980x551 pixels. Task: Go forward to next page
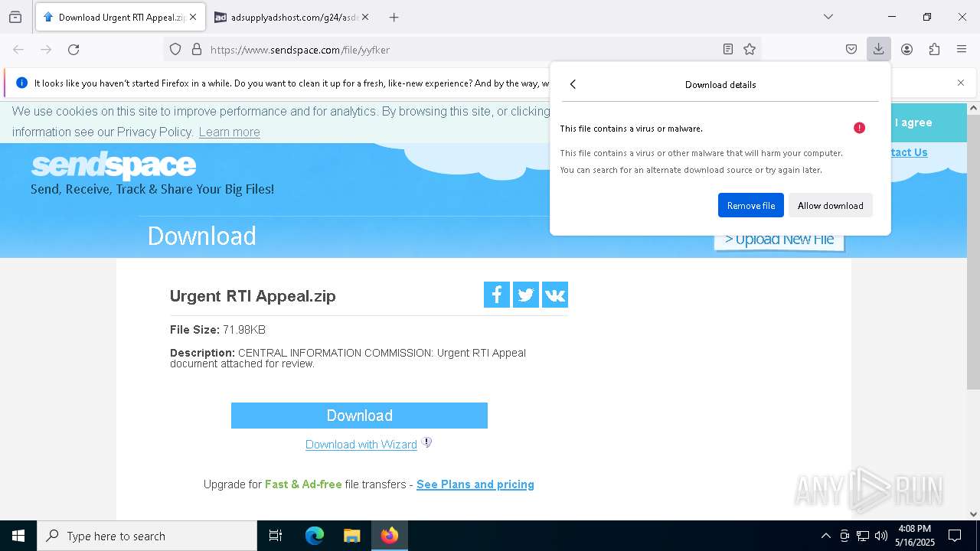[46, 50]
